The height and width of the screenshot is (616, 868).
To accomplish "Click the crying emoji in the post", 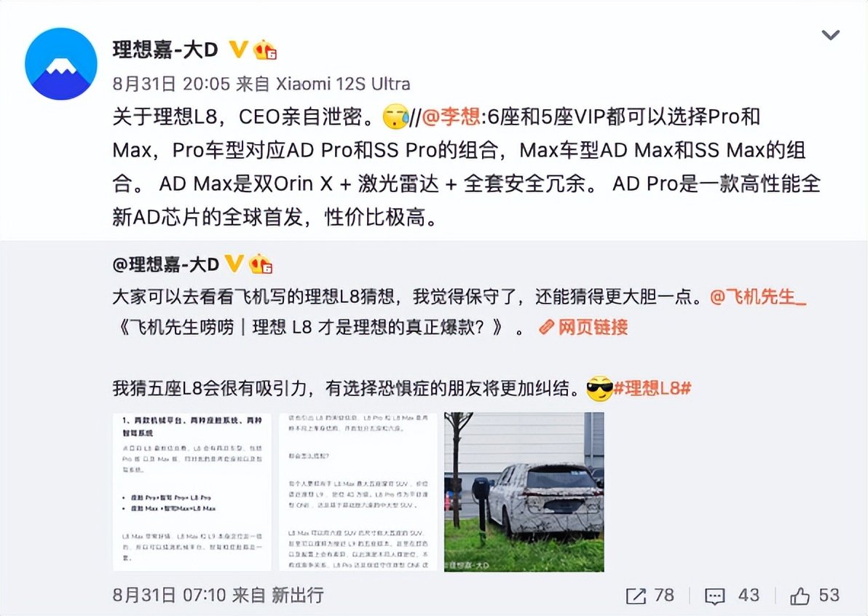I will coord(395,117).
